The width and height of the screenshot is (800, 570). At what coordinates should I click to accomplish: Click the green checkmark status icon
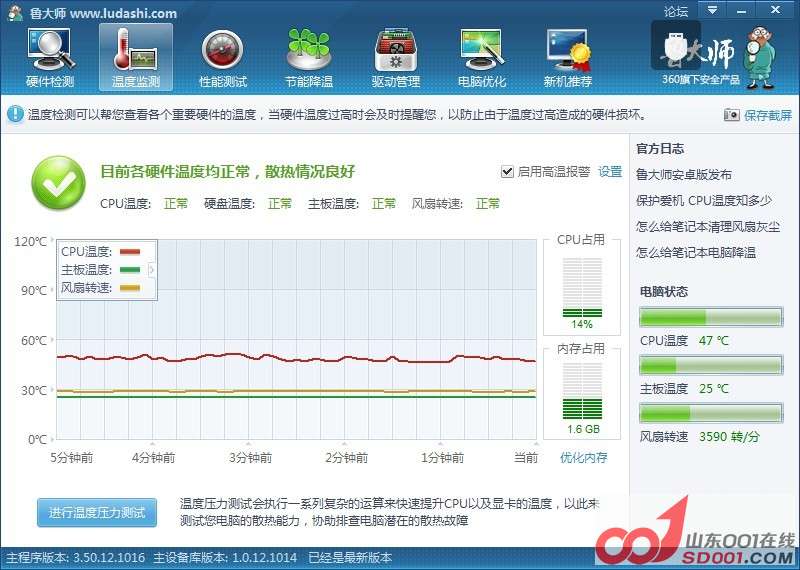58,183
